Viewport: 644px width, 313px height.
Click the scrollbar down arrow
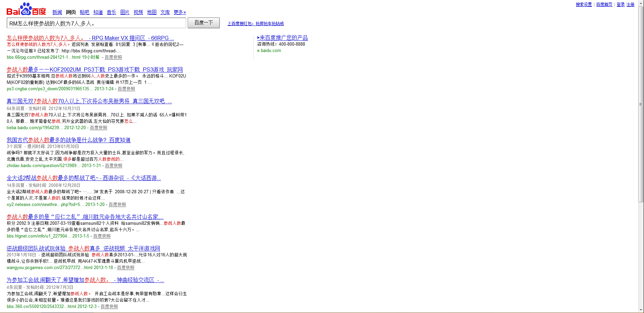641,310
